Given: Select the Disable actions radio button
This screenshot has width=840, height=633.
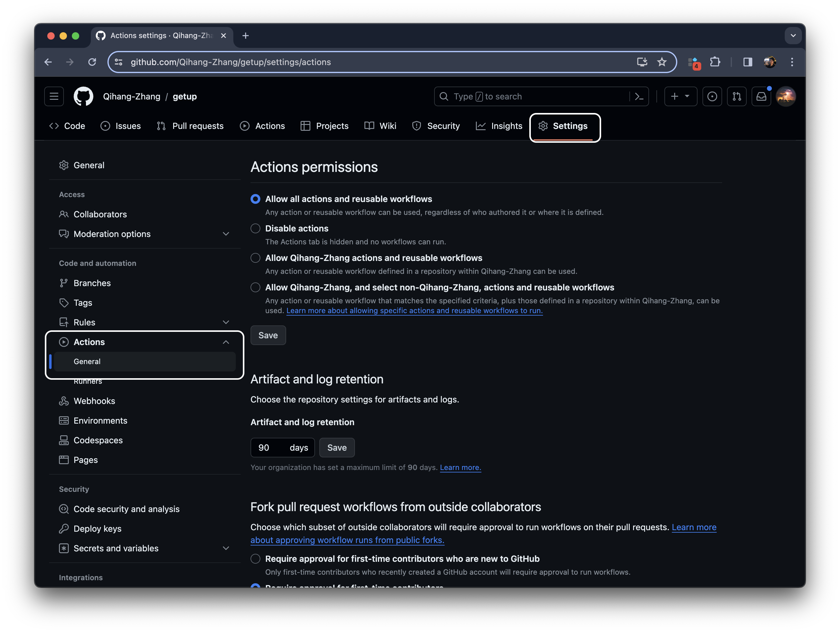Looking at the screenshot, I should tap(255, 228).
